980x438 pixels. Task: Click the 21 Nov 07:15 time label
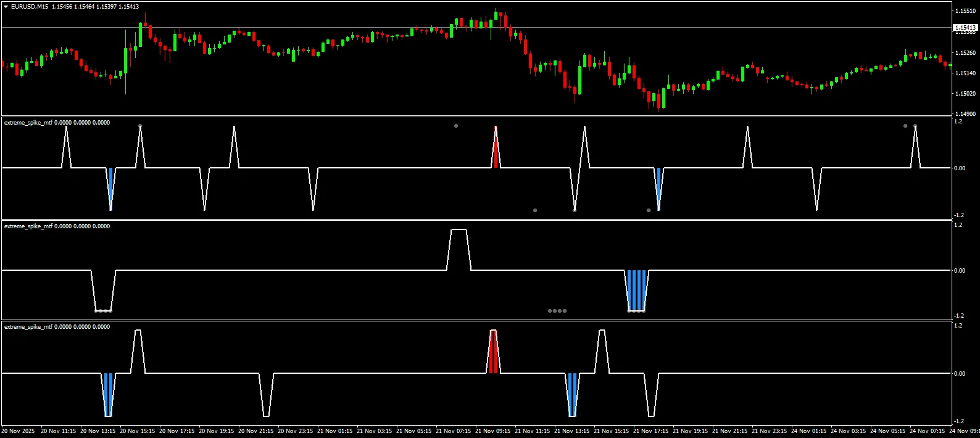[453, 431]
